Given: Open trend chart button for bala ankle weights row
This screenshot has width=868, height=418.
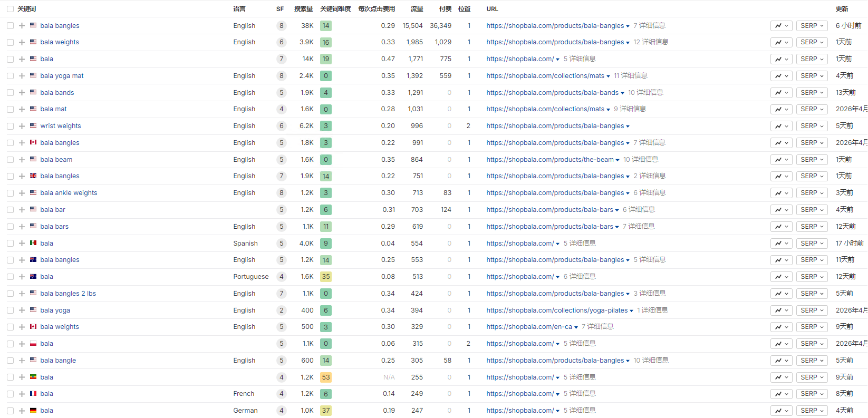Looking at the screenshot, I should [x=782, y=193].
